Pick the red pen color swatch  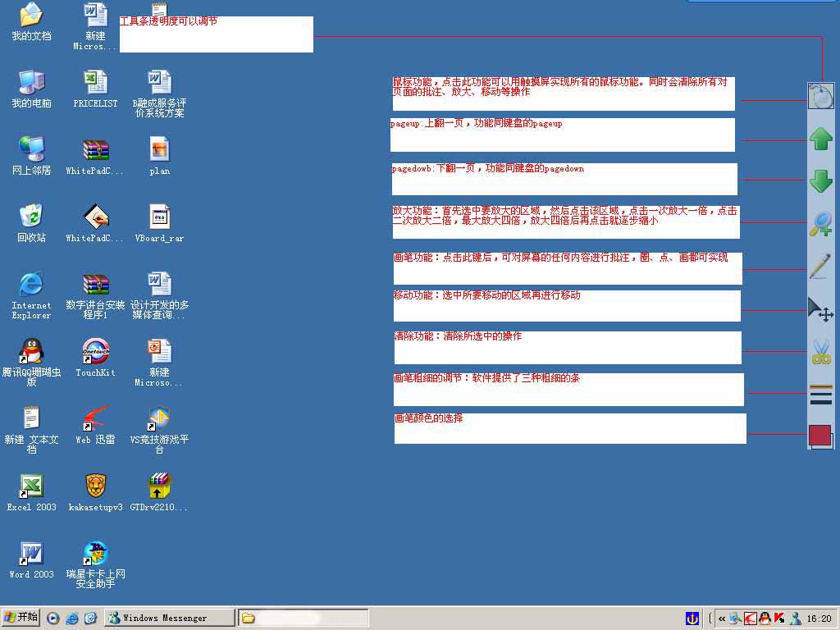pos(820,436)
